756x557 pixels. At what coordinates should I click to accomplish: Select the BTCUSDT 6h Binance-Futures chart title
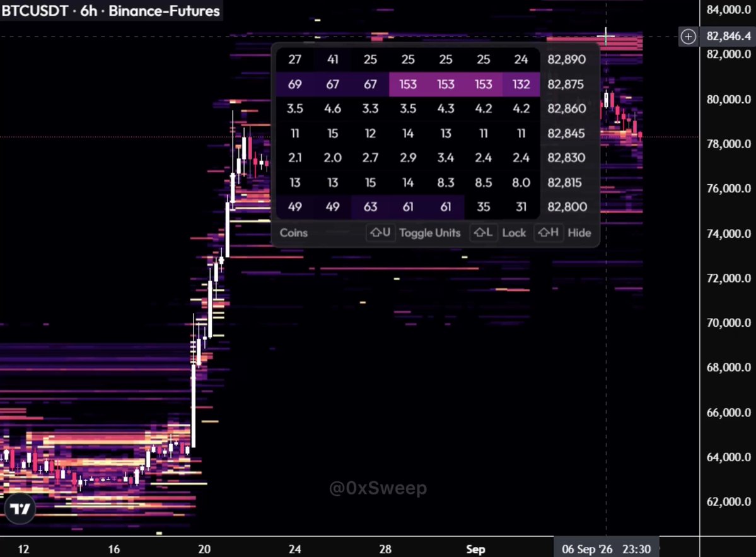point(111,11)
